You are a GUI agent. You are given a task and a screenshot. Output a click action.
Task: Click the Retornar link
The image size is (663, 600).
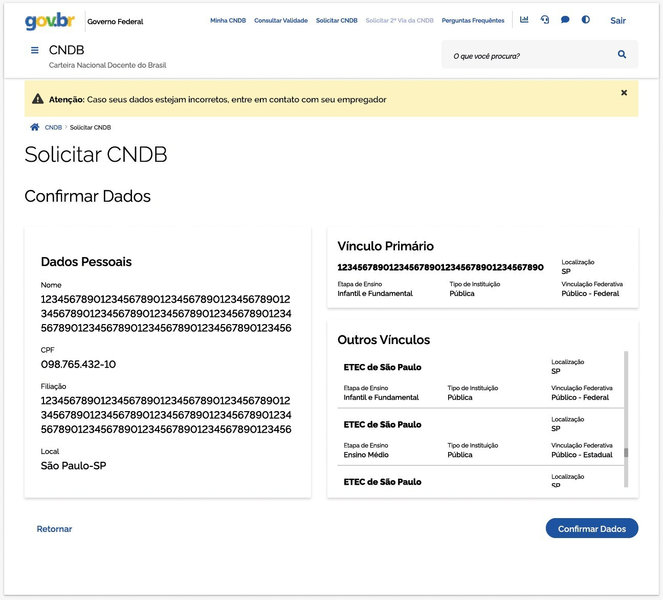point(54,529)
